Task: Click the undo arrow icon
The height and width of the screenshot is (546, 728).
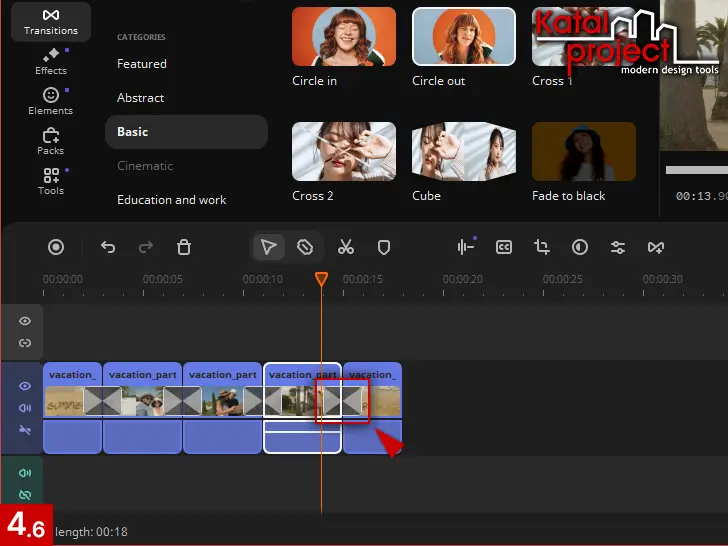Action: coord(108,247)
